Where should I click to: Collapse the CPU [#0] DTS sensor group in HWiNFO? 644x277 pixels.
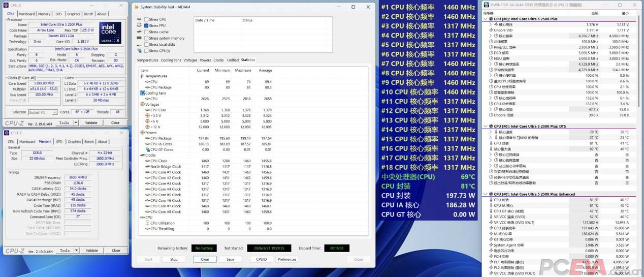tap(486, 127)
